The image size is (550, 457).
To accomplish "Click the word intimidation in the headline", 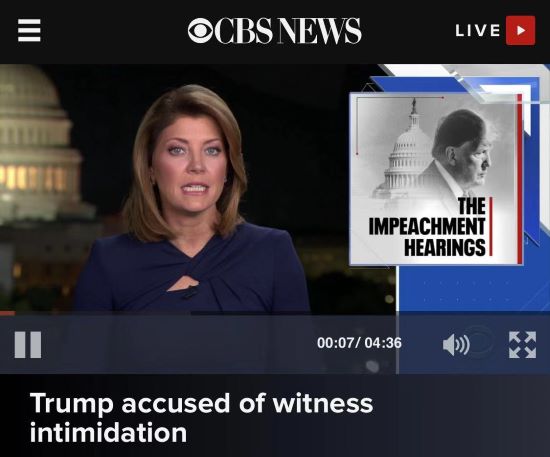I will click(x=108, y=432).
